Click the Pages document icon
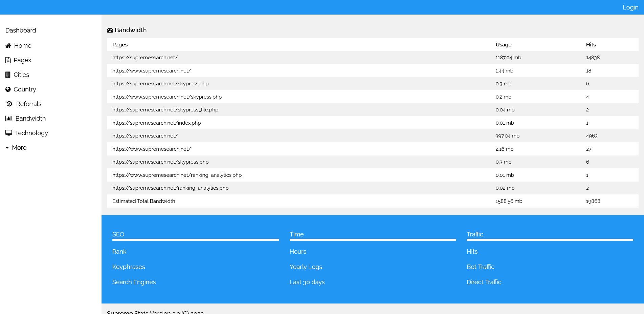The height and width of the screenshot is (314, 644). pyautogui.click(x=8, y=60)
